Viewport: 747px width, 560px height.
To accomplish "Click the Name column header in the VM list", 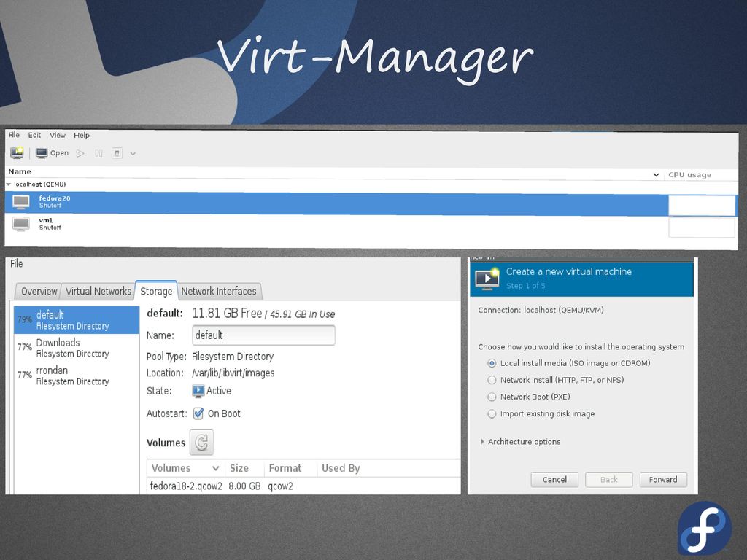I will pyautogui.click(x=20, y=172).
